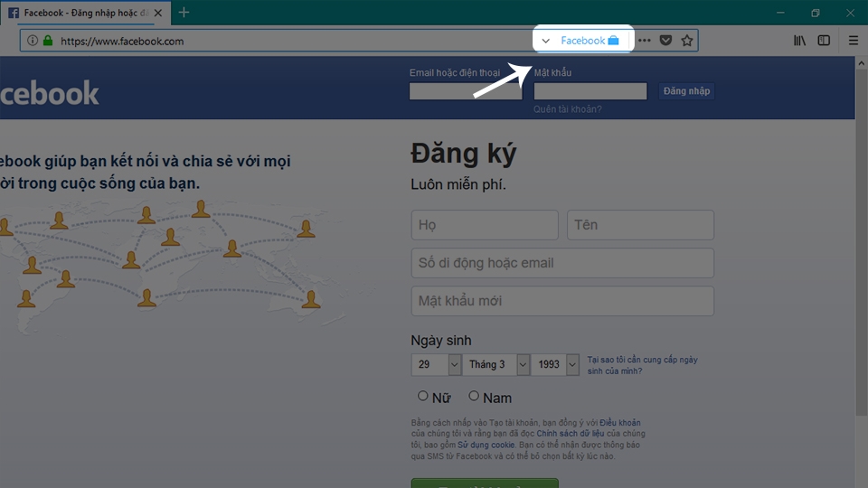868x488 pixels.
Task: Open Tại sao tôi cần cung cấp ngày sinh link
Action: [x=642, y=365]
